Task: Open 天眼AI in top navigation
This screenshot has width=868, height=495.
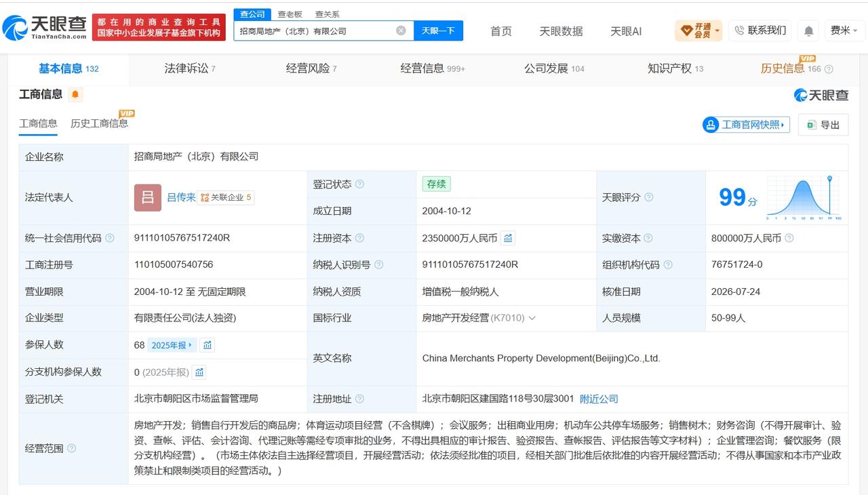Action: (626, 31)
